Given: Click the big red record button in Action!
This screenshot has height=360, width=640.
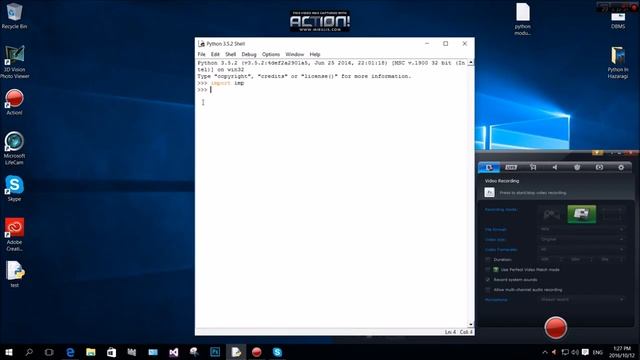Looking at the screenshot, I should pos(556,327).
